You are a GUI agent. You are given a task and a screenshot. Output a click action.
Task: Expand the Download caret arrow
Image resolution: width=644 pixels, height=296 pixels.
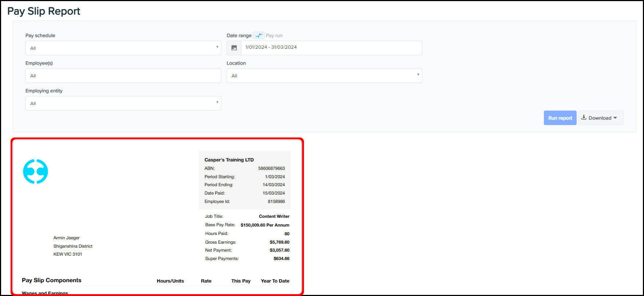(615, 118)
